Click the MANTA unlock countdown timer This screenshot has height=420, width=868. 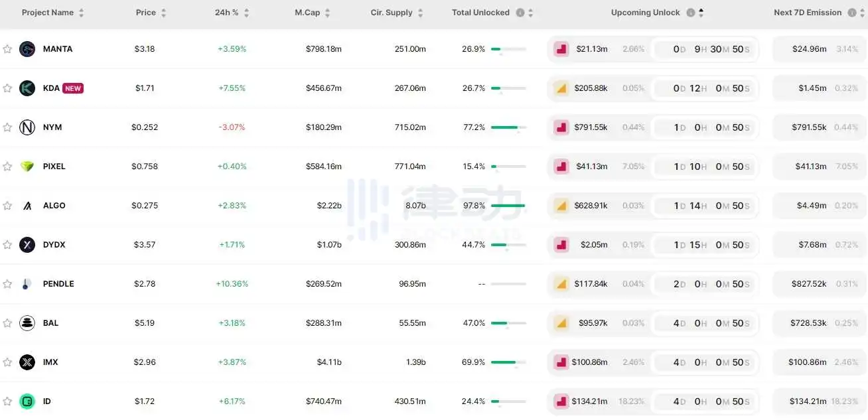click(x=705, y=49)
